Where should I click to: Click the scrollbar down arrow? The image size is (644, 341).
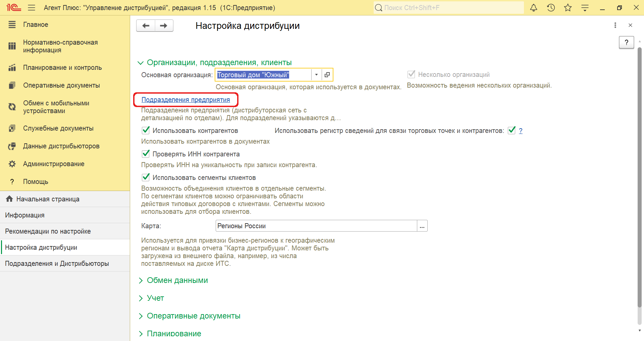tap(640, 330)
